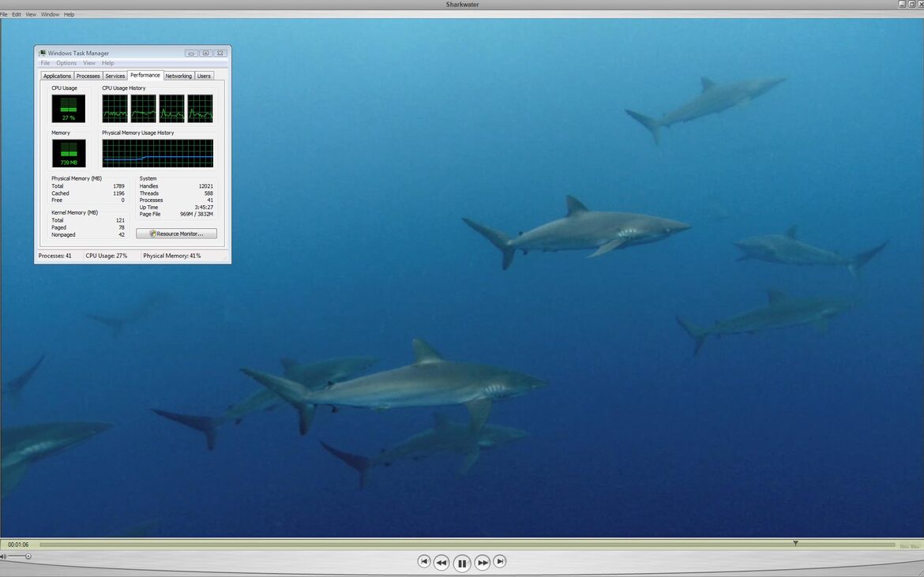The height and width of the screenshot is (577, 924).
Task: Jump to the beginning of the movie
Action: coord(423,562)
